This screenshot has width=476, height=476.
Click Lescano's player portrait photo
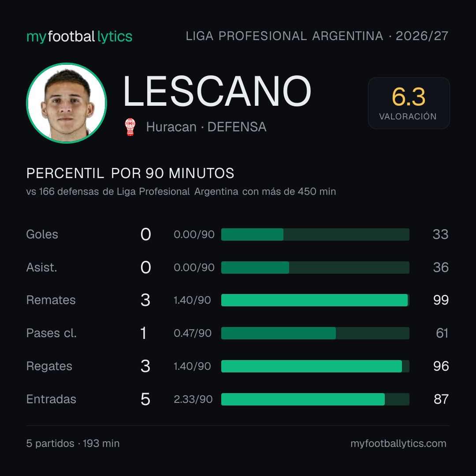click(x=67, y=103)
